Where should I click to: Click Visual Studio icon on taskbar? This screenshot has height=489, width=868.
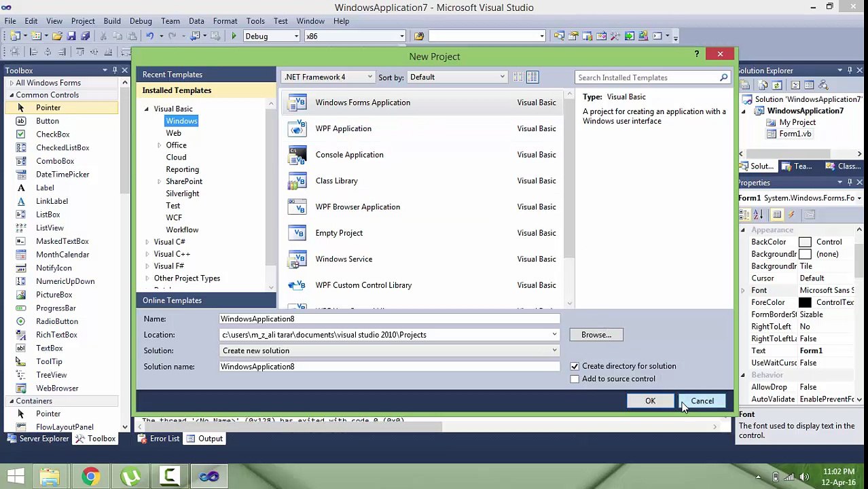[209, 476]
